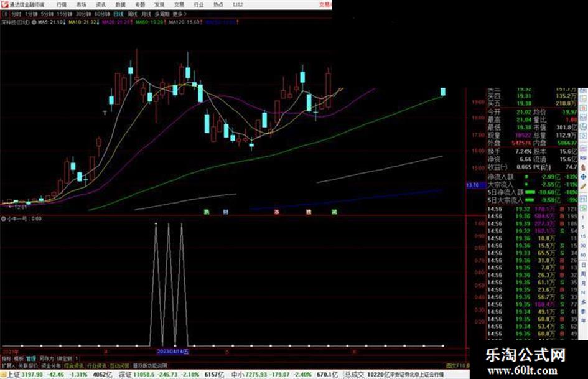The width and height of the screenshot is (588, 379).
Task: Open the 普及版功能说明 link
Action: point(150,365)
